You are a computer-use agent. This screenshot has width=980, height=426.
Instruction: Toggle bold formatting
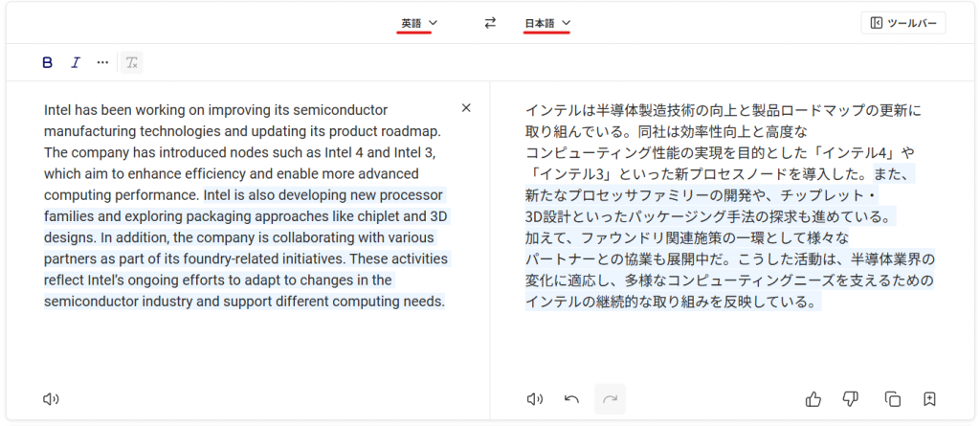coord(47,63)
